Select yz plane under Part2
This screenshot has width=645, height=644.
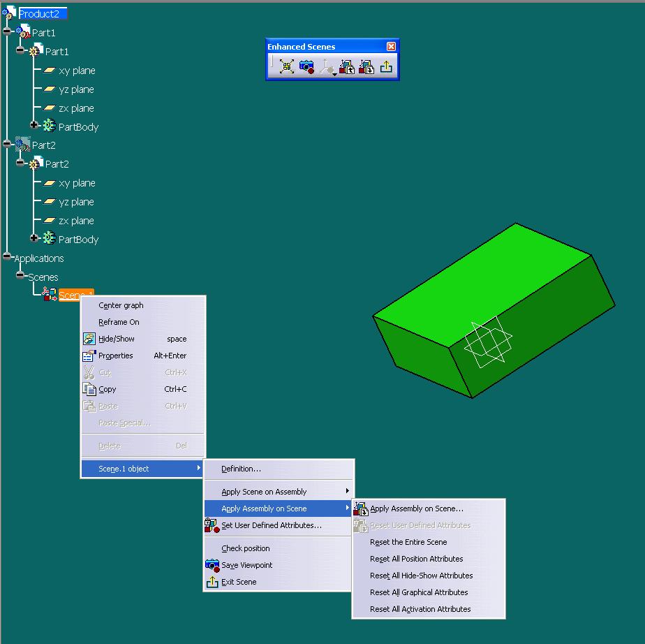76,202
